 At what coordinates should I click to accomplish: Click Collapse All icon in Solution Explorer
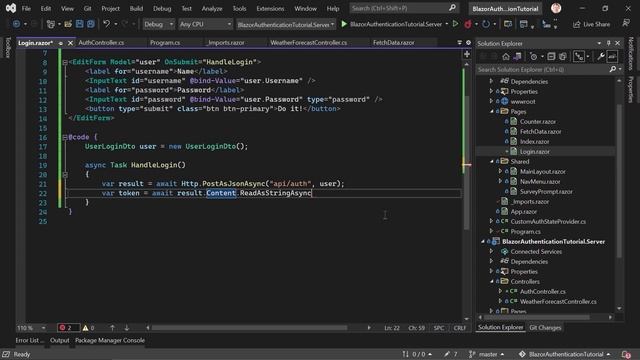551,57
